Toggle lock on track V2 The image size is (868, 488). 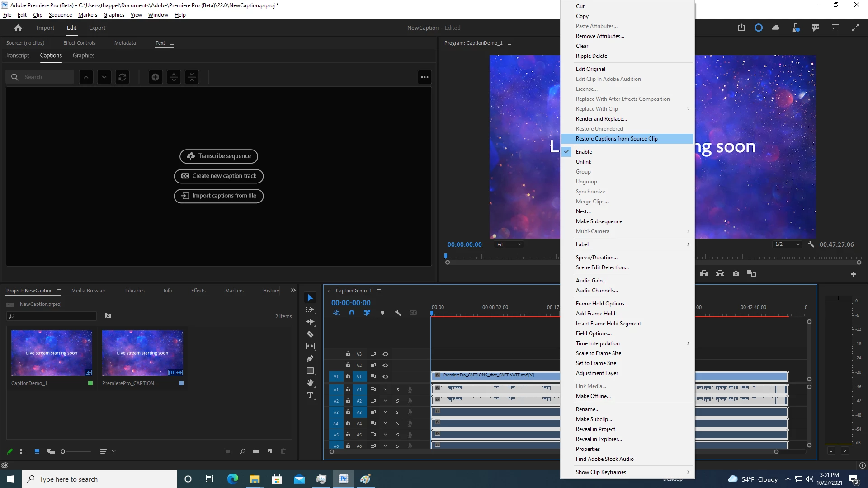348,365
